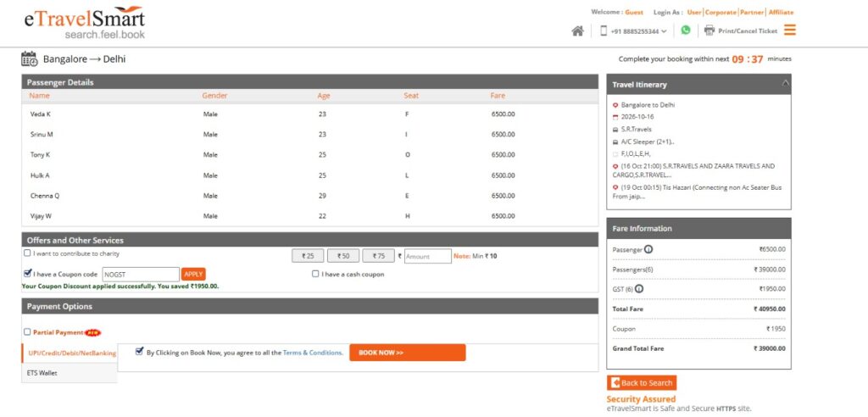Open the hamburger menu
Viewport: 868px width, 417px height.
(x=790, y=30)
